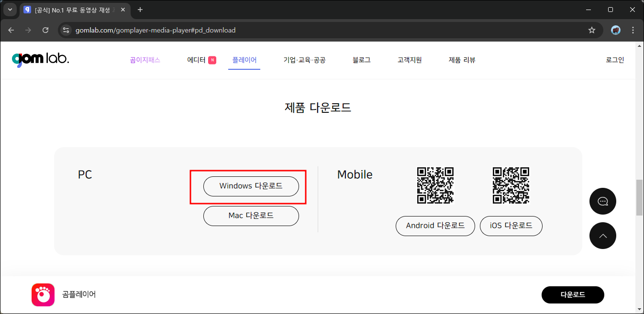The width and height of the screenshot is (644, 314).
Task: Click the Mobile section label
Action: click(x=355, y=175)
